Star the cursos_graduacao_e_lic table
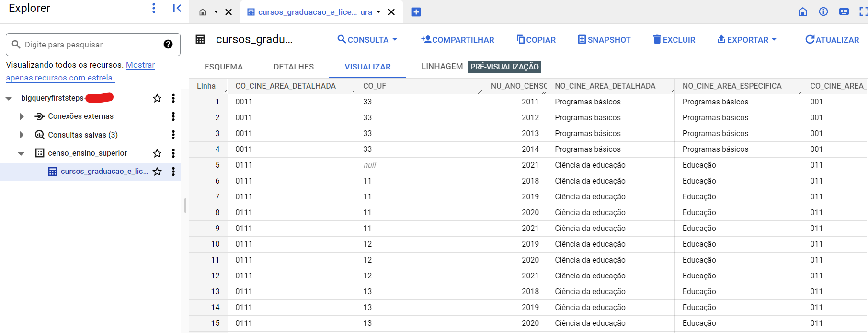The width and height of the screenshot is (868, 333). pyautogui.click(x=157, y=172)
